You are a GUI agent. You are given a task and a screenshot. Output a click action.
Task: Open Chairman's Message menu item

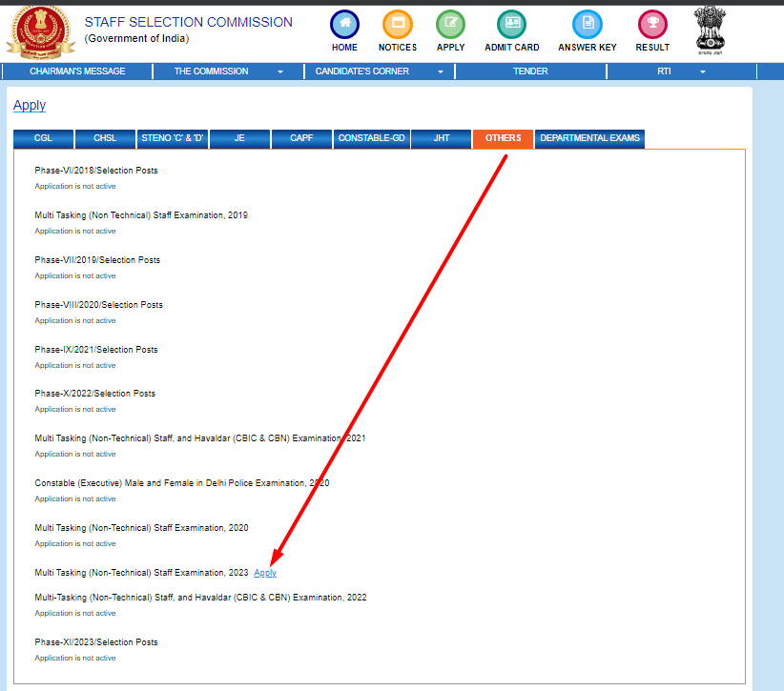click(77, 71)
